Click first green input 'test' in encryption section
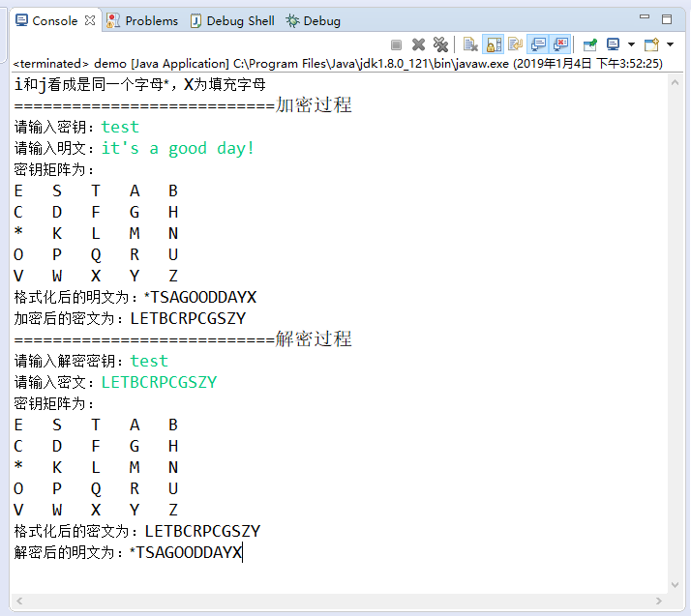 click(x=120, y=127)
